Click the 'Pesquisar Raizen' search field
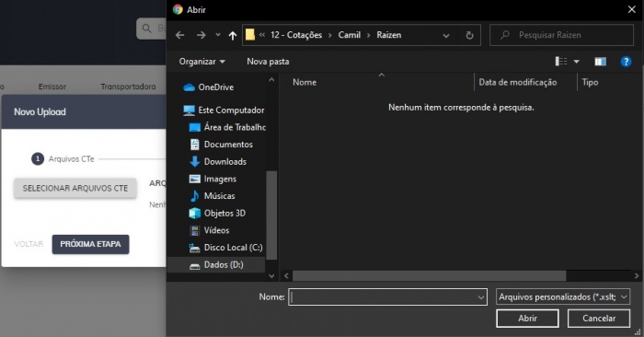Screen dimensions: 644x337 coord(561,35)
